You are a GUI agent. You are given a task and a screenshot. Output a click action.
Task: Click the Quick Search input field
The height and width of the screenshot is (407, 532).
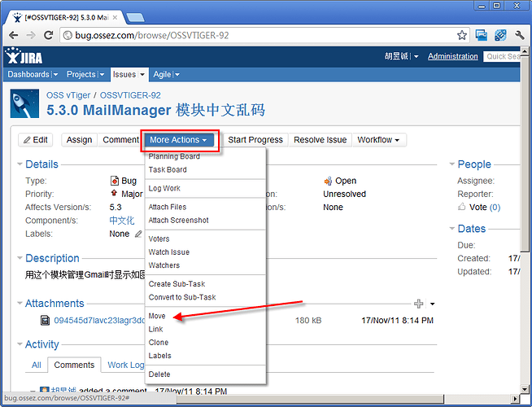coord(502,57)
